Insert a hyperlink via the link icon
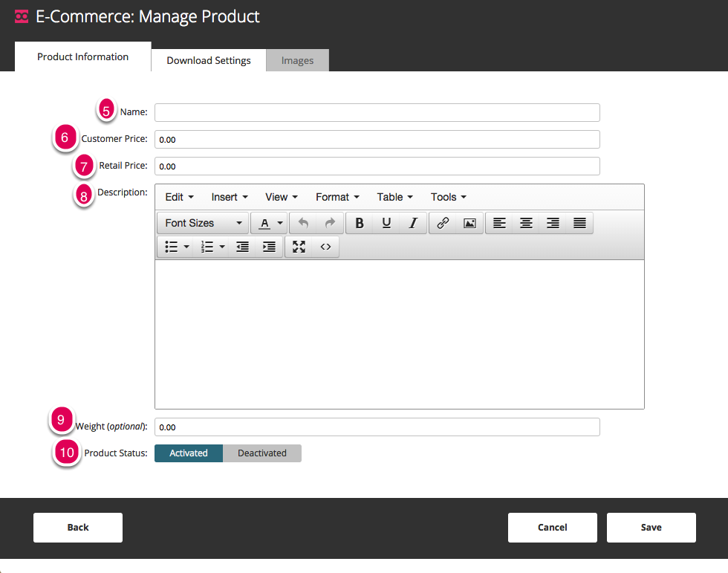728x573 pixels. [x=443, y=224]
